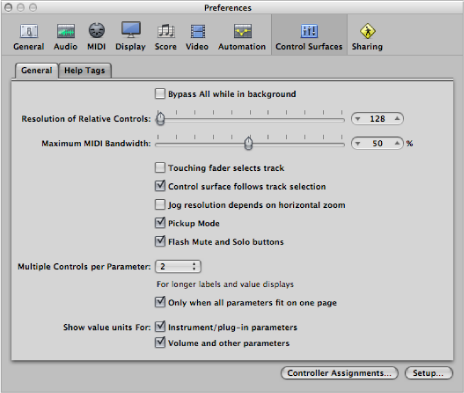Close the Preferences window
The width and height of the screenshot is (464, 393).
(x=8, y=7)
